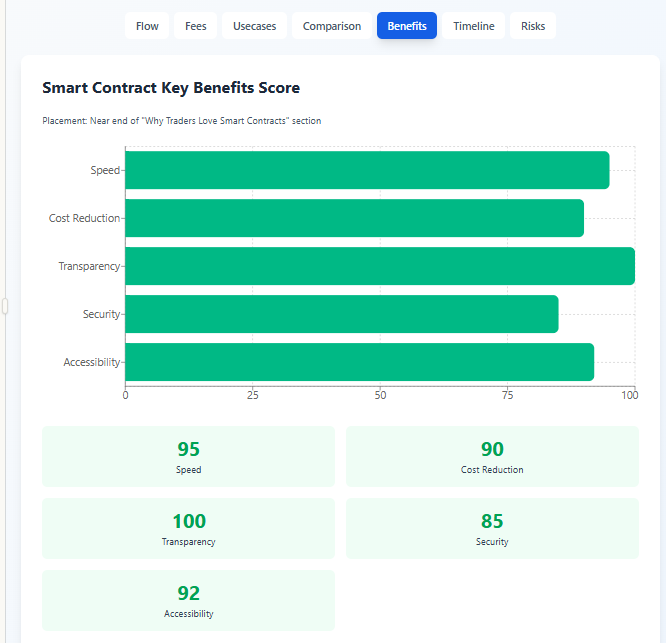Select the Security card showing 85
Screen dimensions: 666x643
492,529
